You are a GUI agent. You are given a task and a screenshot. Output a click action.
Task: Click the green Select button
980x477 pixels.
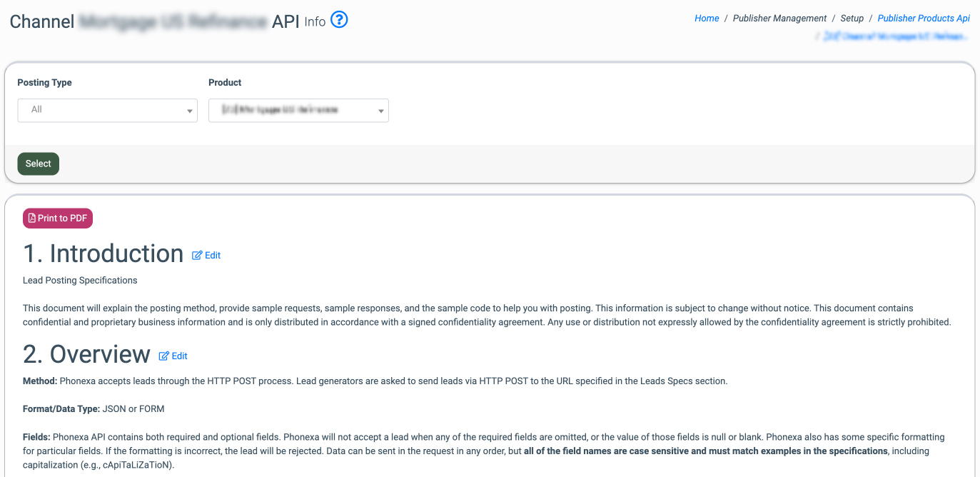coord(39,164)
